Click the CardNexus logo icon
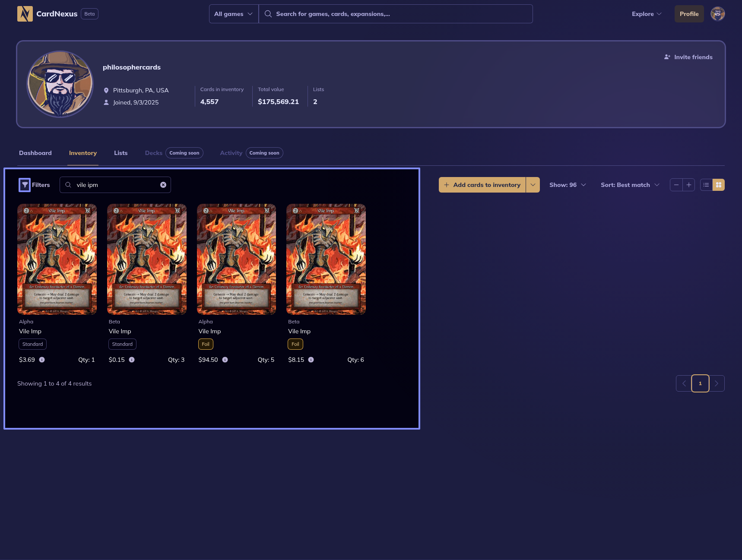742x560 pixels. 25,14
